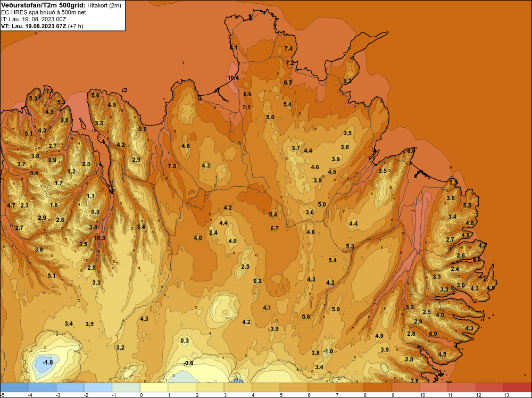Click the Veðurstofan/T2m 500grid title text
The image size is (532, 398).
pos(43,5)
